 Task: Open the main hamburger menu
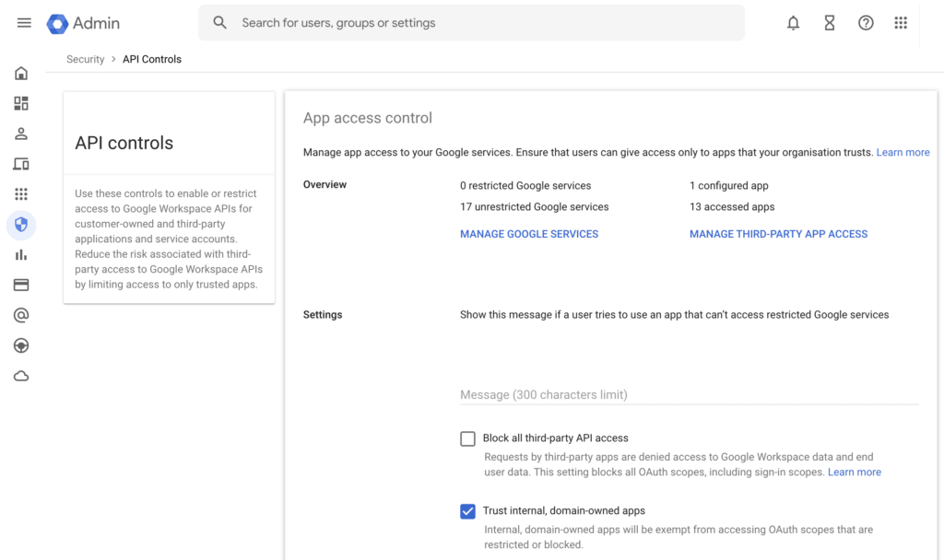(x=24, y=23)
